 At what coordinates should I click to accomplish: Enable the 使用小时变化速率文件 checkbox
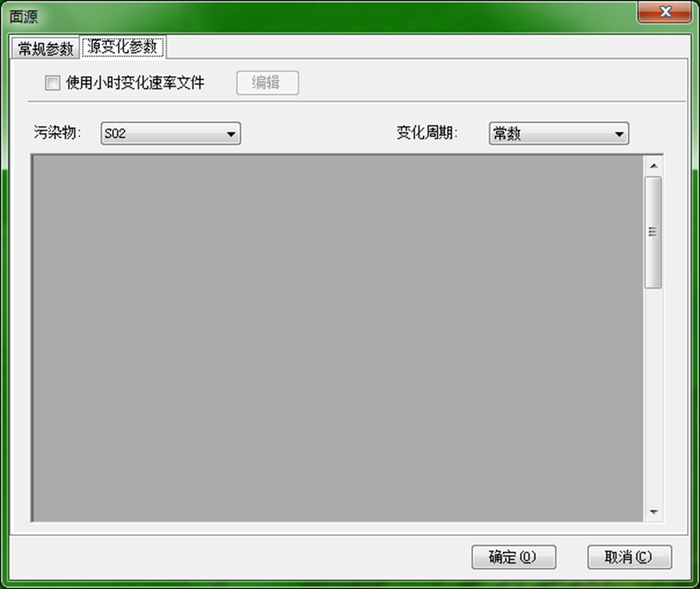click(53, 83)
